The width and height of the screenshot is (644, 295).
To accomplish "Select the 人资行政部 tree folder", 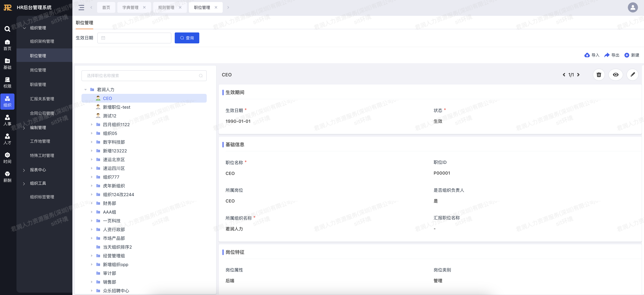I will pos(114,230).
